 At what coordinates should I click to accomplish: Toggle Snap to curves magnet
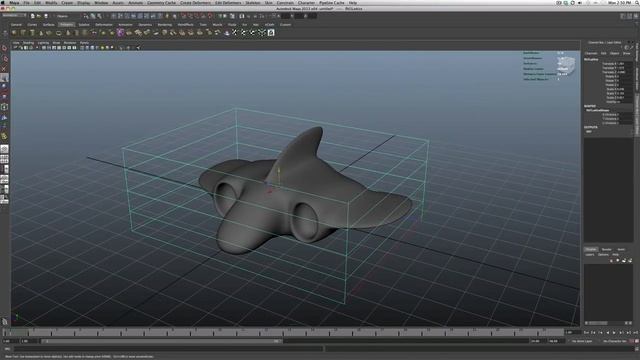coord(190,16)
